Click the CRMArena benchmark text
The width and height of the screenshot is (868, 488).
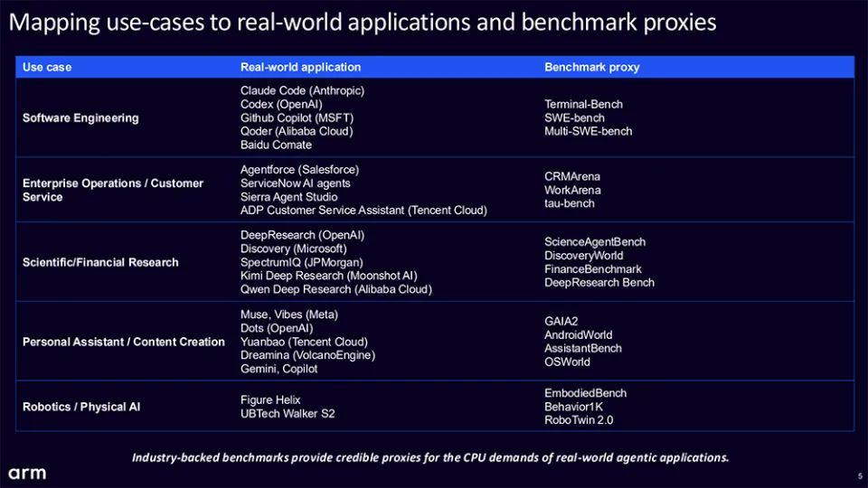click(571, 176)
